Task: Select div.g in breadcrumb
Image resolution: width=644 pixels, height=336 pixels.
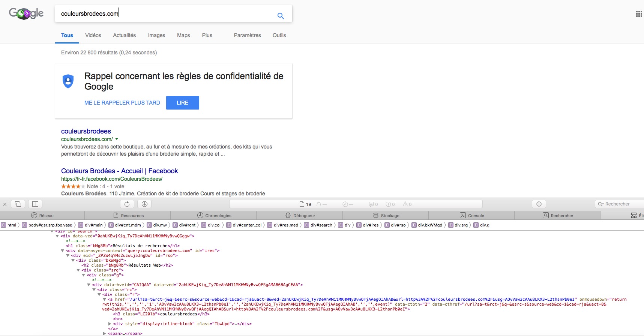Action: [x=482, y=225]
